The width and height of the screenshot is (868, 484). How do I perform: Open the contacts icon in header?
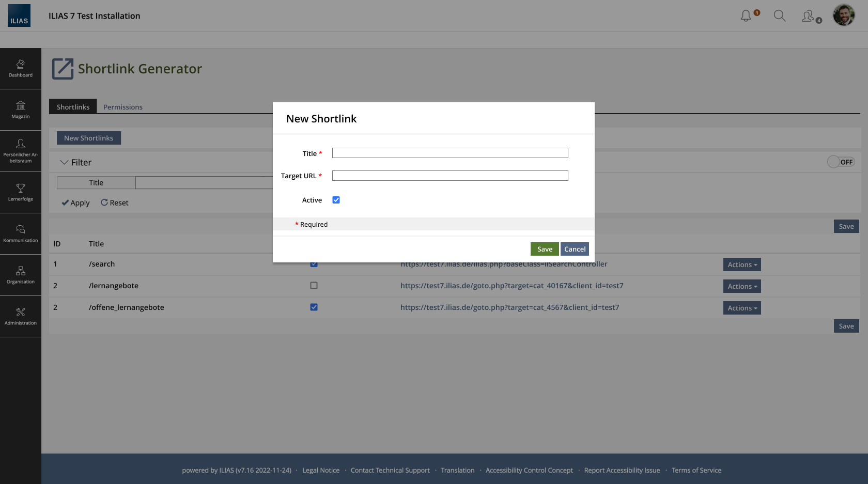808,16
